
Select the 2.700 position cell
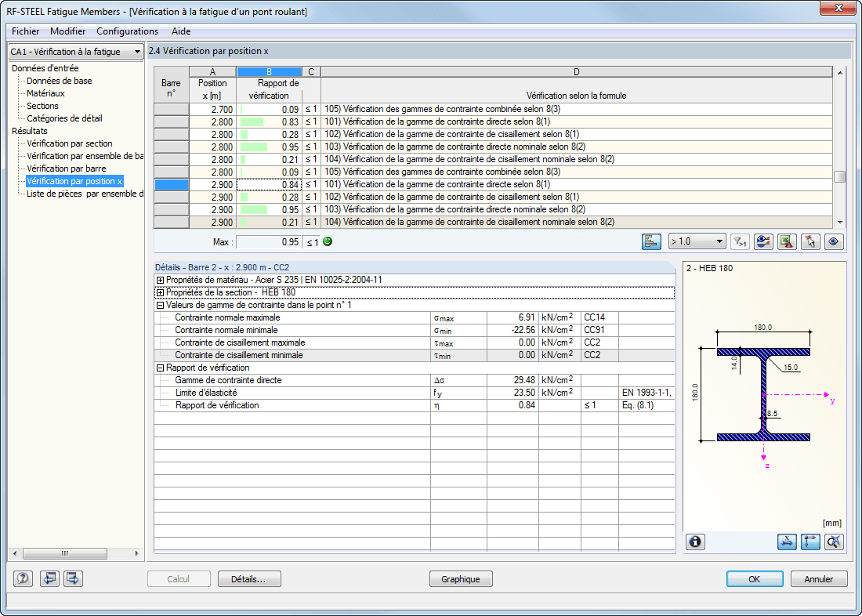[212, 109]
